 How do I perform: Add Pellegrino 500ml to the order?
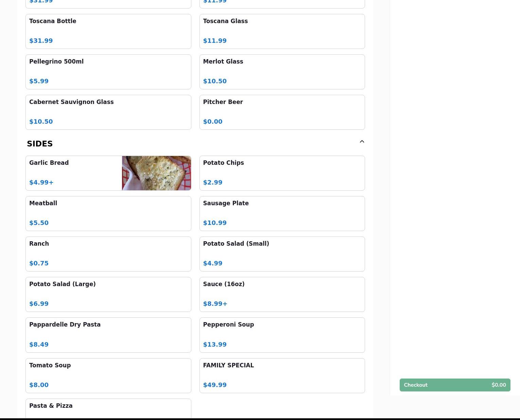coord(108,72)
